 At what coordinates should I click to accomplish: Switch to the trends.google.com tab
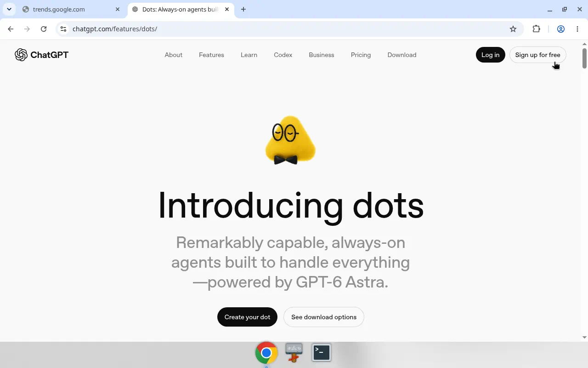[71, 9]
